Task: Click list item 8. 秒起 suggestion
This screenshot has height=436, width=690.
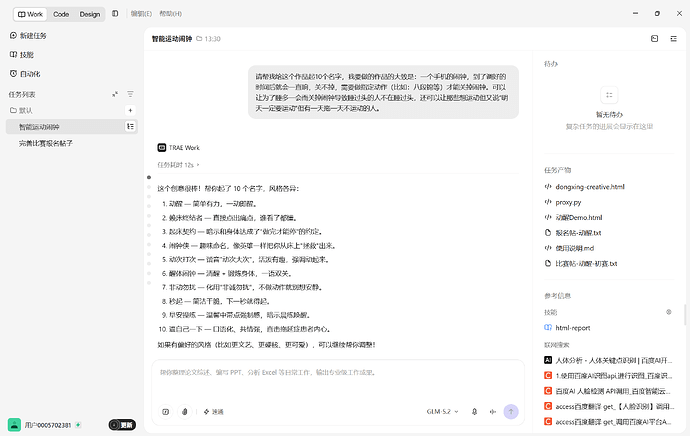Action: tap(216, 301)
